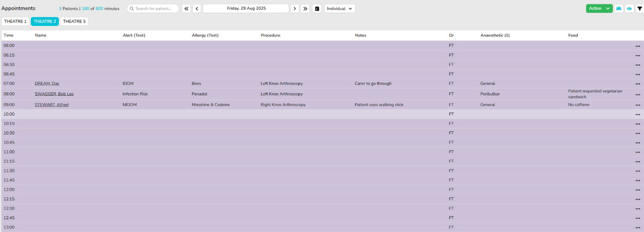The height and width of the screenshot is (232, 644).
Task: Open the green Action dropdown
Action: click(x=599, y=8)
